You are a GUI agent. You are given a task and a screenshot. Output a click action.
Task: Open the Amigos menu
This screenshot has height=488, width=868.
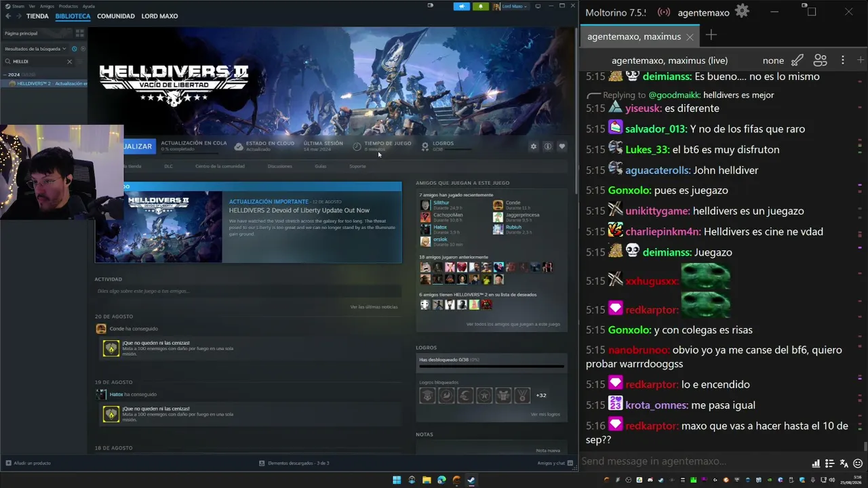[47, 6]
